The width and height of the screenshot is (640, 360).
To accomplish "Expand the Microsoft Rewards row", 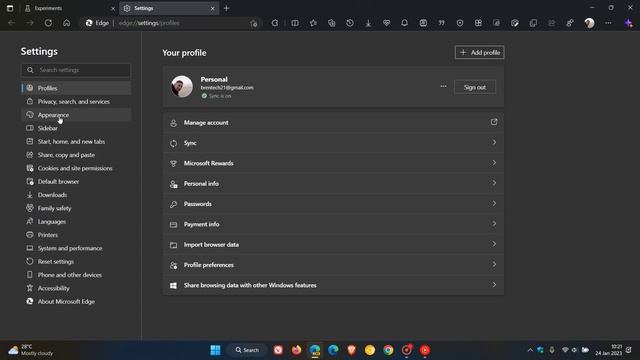I will (x=333, y=163).
